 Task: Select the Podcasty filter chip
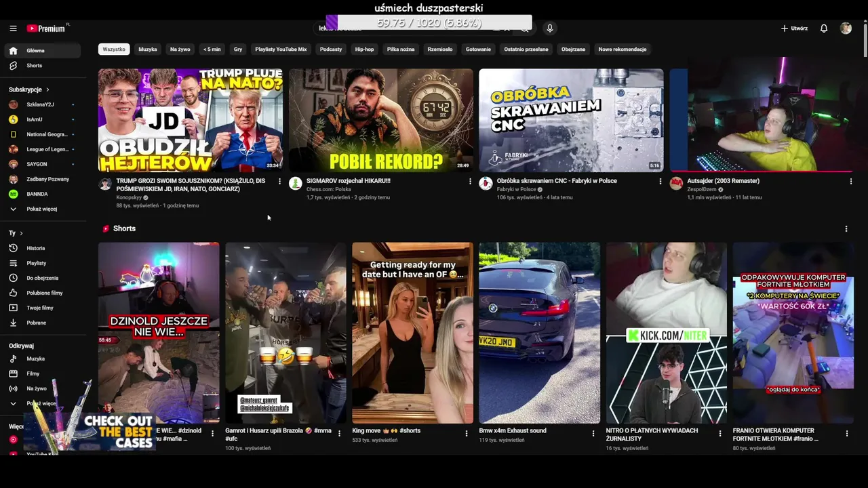point(331,49)
